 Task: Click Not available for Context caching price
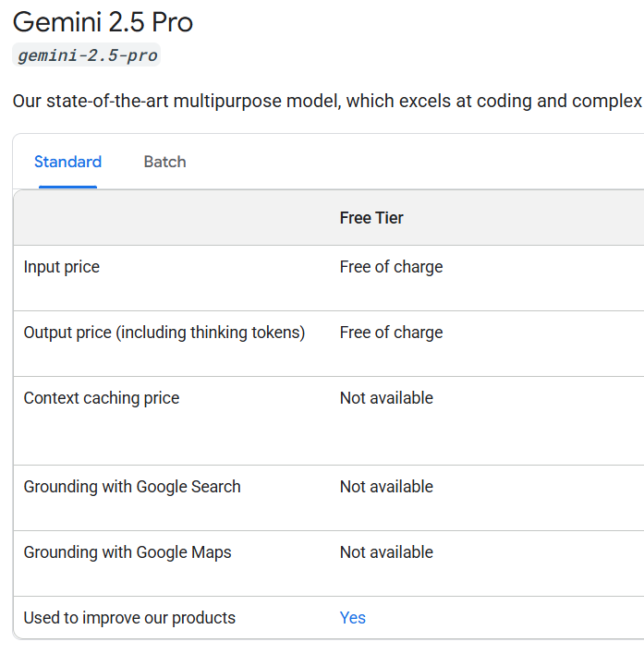386,398
